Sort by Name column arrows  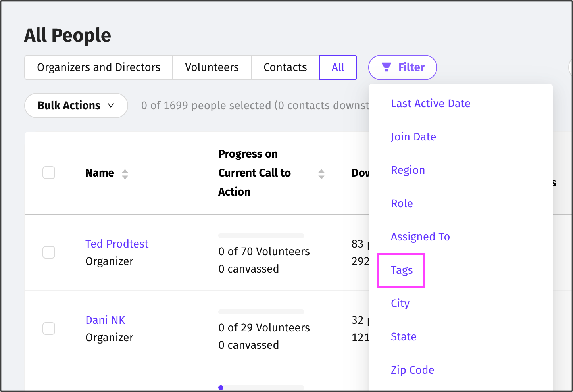pos(125,174)
